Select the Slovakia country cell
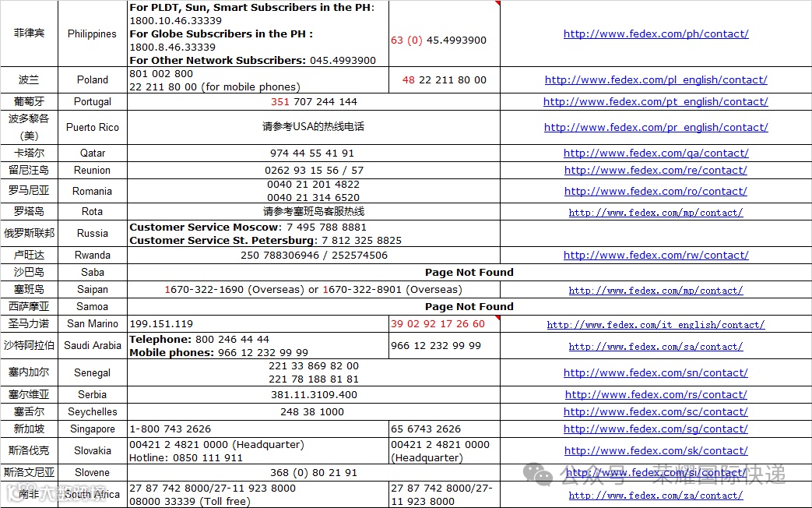 click(92, 450)
